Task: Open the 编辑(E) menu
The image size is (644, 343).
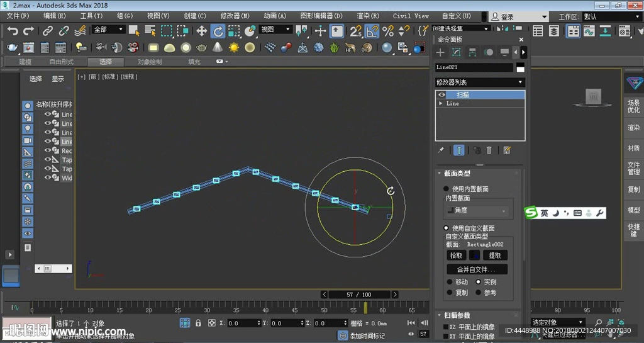Action: [55, 16]
